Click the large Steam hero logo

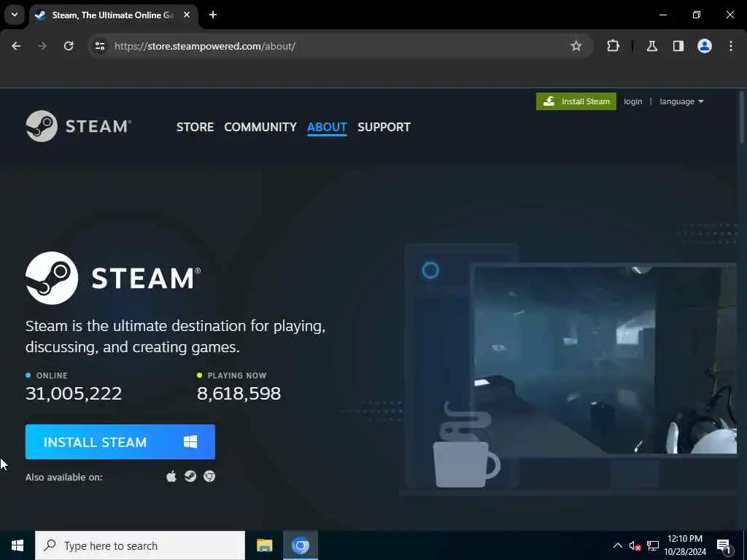click(x=113, y=278)
